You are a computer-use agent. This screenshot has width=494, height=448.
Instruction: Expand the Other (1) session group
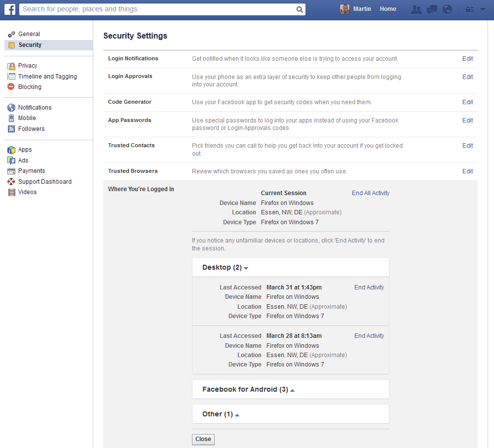220,414
